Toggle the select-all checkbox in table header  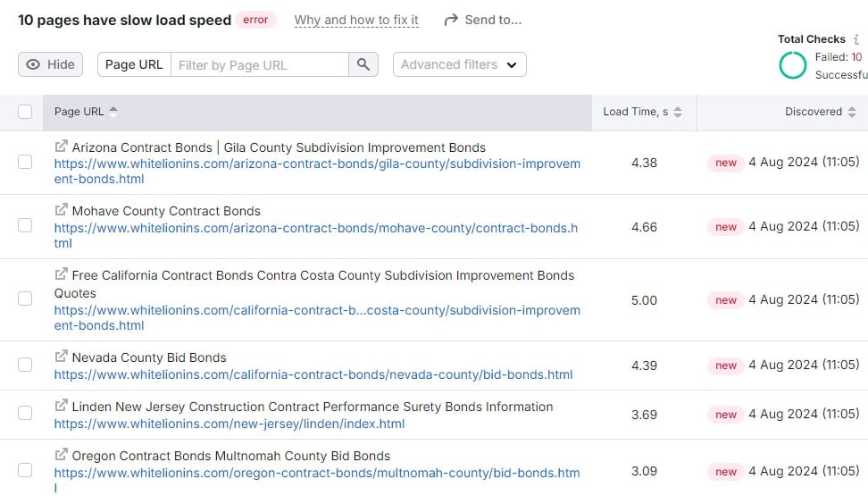click(x=25, y=112)
